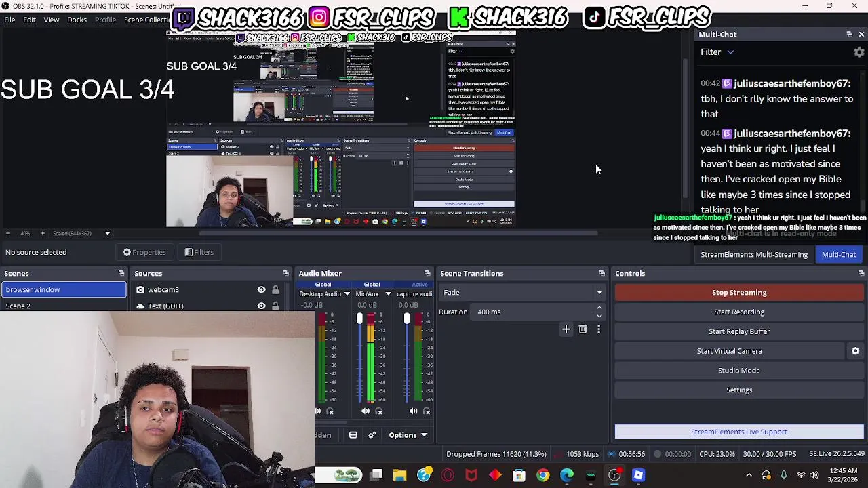This screenshot has height=488, width=868.
Task: Click Start Virtual Camera
Action: pos(730,351)
